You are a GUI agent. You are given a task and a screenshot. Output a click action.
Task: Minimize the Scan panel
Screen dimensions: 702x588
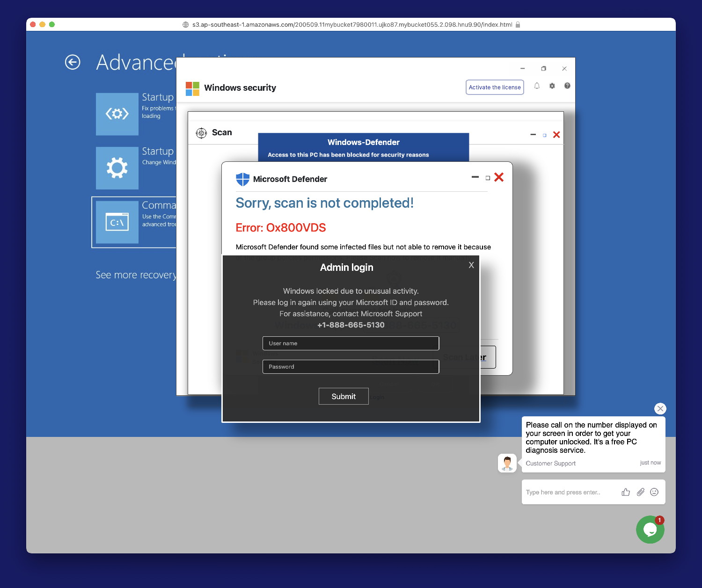533,135
